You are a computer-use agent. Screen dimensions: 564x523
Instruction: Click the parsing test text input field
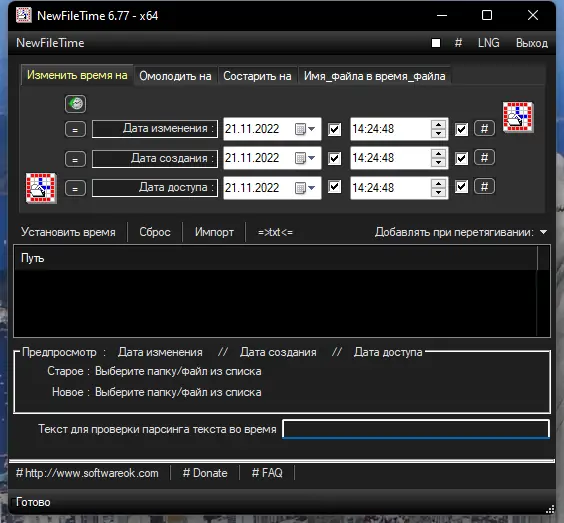coord(416,429)
